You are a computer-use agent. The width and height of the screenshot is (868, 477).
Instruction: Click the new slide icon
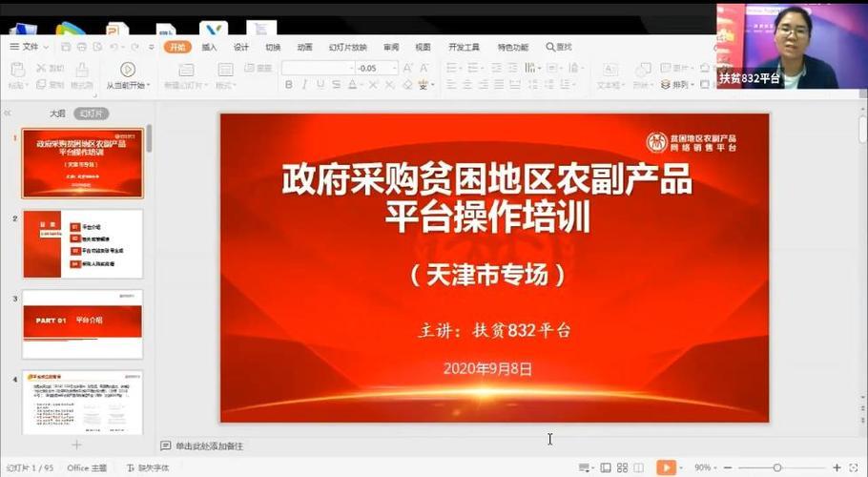pyautogui.click(x=186, y=70)
